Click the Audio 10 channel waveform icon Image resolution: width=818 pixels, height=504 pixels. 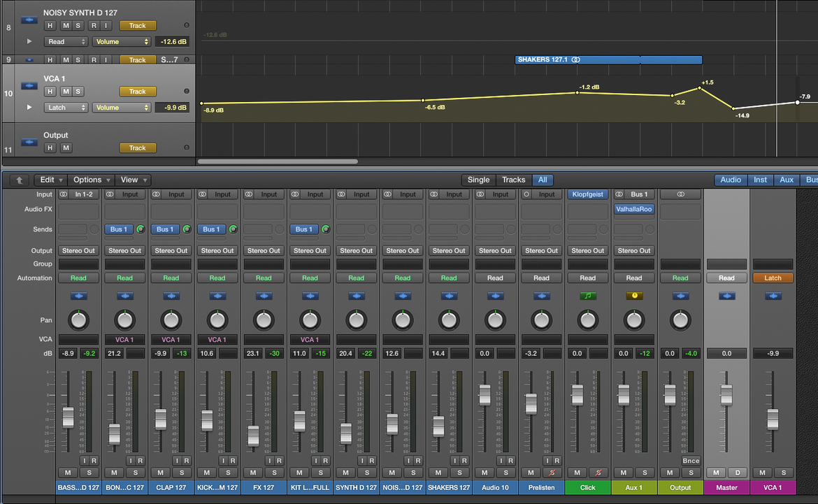tap(495, 296)
